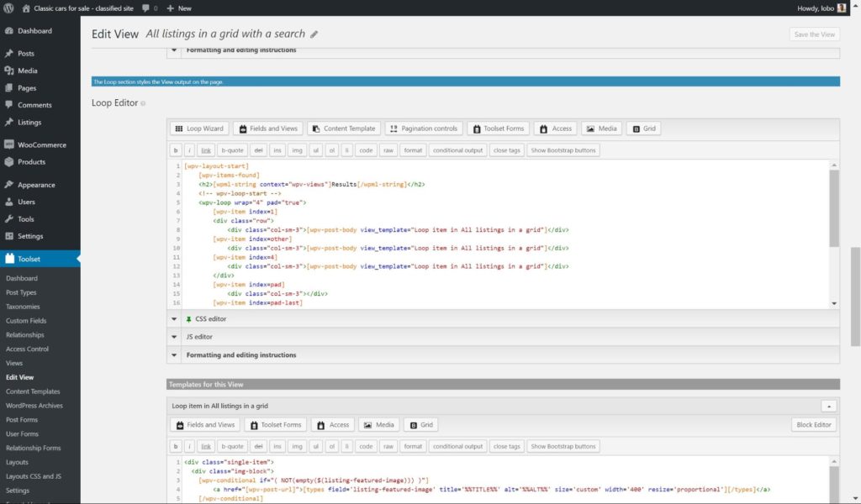Expand the JS editor section

[x=199, y=337]
